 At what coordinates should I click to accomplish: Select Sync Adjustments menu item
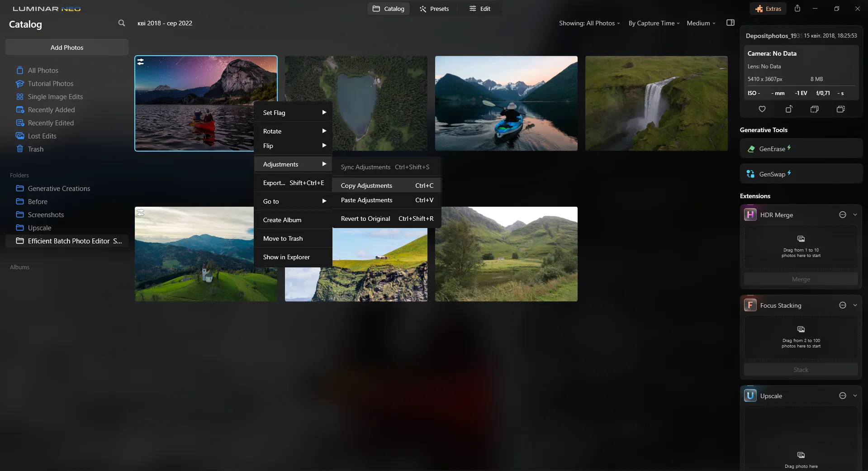(387, 167)
